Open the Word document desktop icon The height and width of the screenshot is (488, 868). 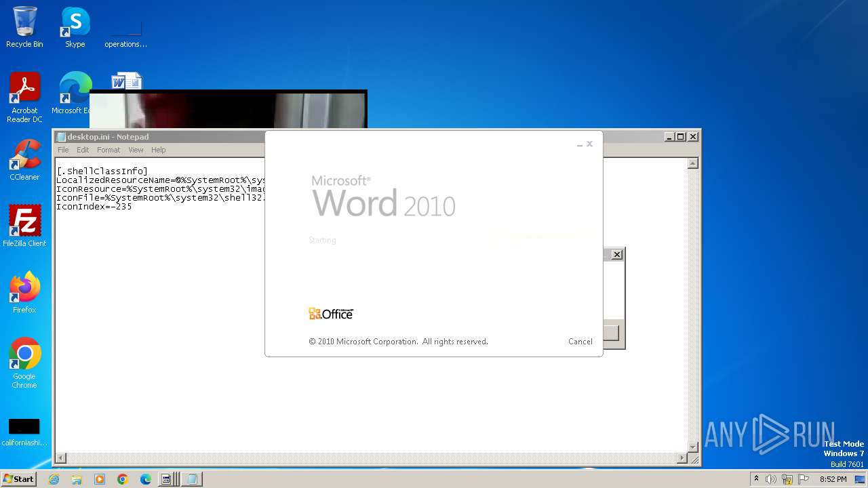(126, 81)
